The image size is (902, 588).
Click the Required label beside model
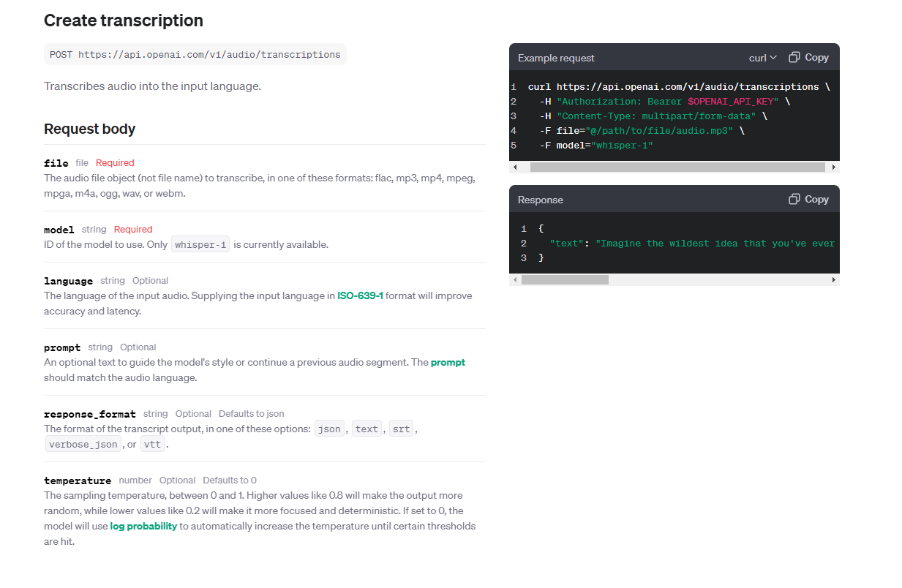coord(133,230)
